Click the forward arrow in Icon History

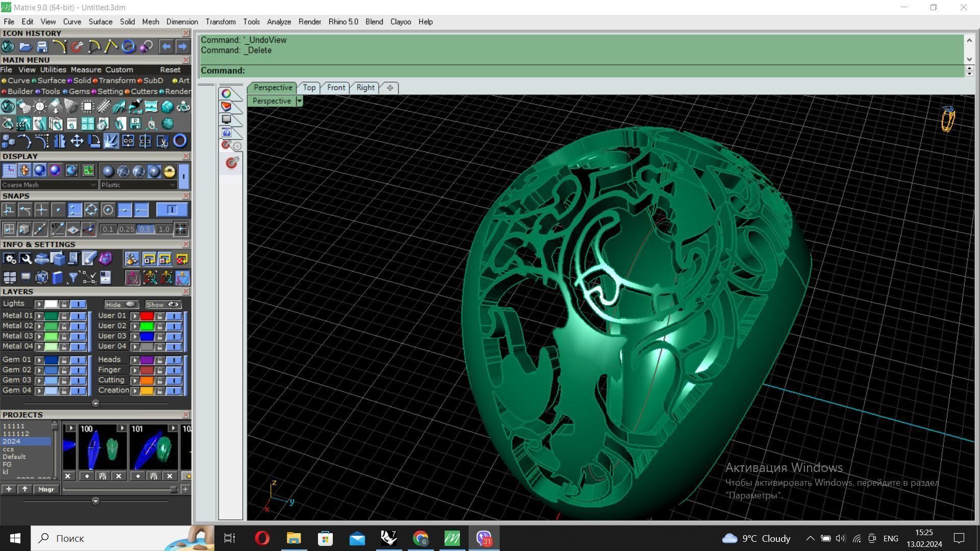(x=182, y=46)
